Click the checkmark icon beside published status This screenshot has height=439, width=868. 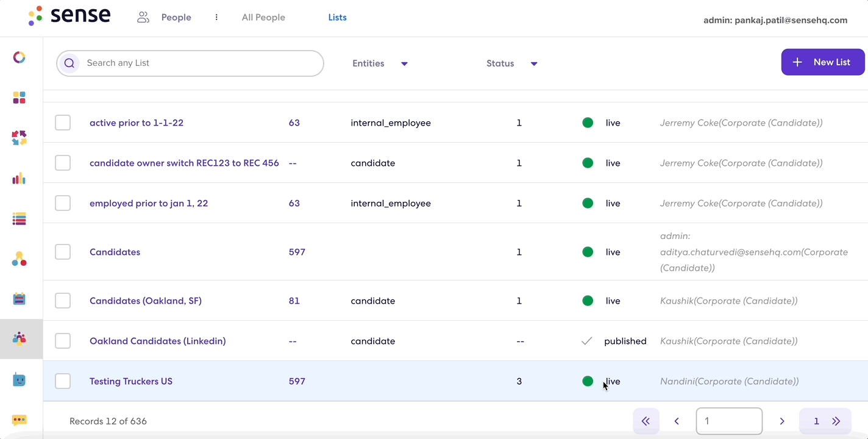coord(587,341)
